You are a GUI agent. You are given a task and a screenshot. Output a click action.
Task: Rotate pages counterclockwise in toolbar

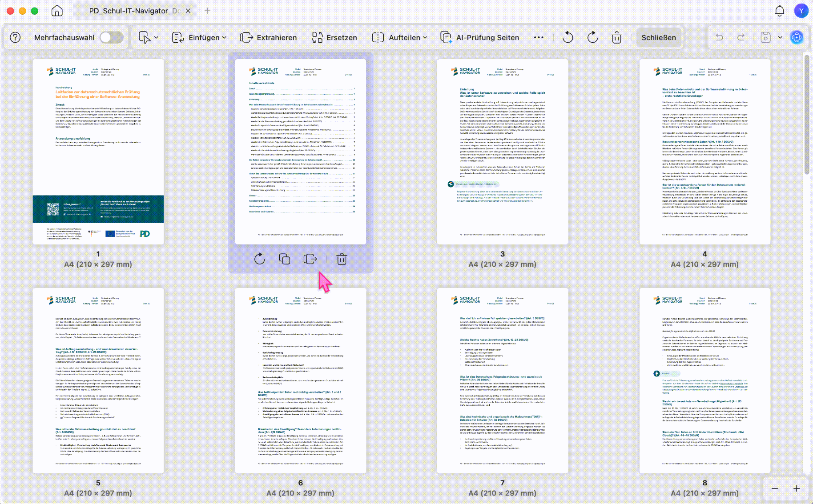568,37
